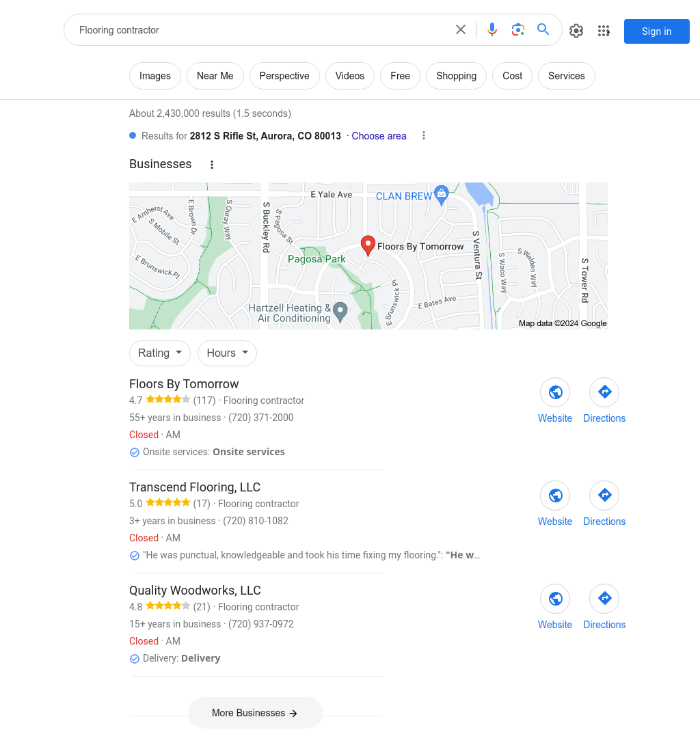Open the three-dot menu beside Choose area
700x745 pixels.
coord(423,136)
